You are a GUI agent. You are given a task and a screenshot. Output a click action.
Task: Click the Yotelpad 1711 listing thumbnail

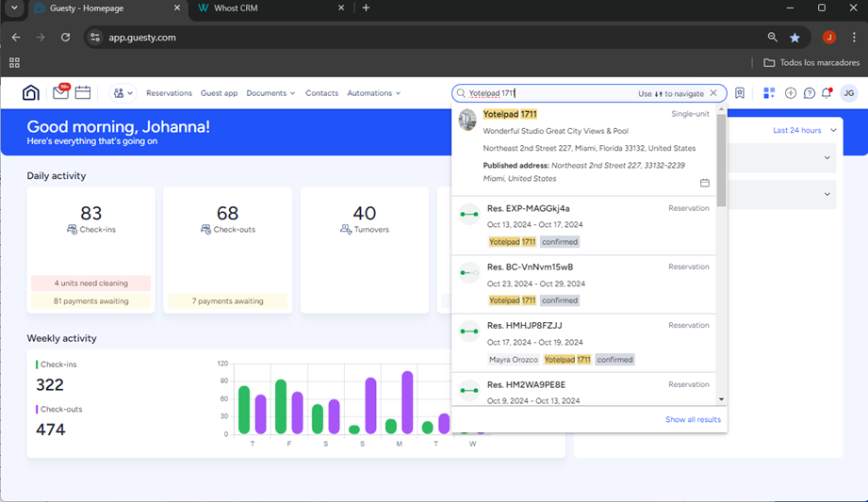tap(467, 120)
